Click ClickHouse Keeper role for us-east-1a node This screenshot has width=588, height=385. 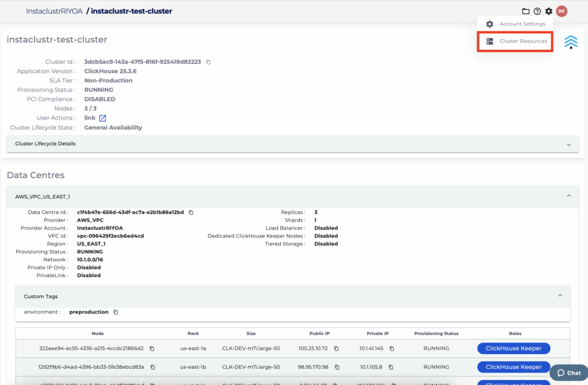pyautogui.click(x=513, y=348)
